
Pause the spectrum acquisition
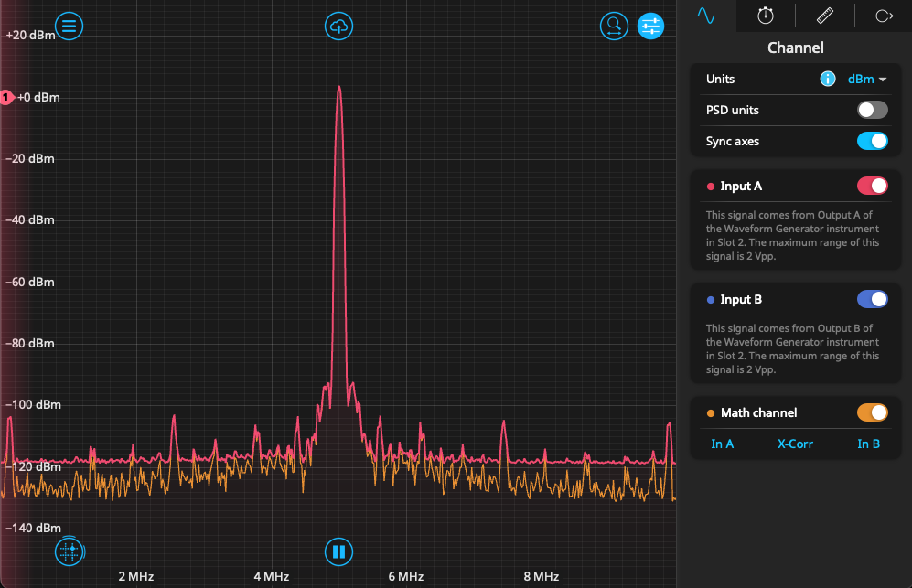[338, 551]
